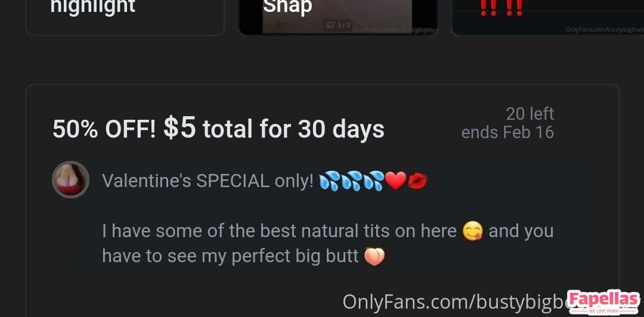Click the red heart emoji
Viewport: 644px width, 317px height.
tap(396, 181)
